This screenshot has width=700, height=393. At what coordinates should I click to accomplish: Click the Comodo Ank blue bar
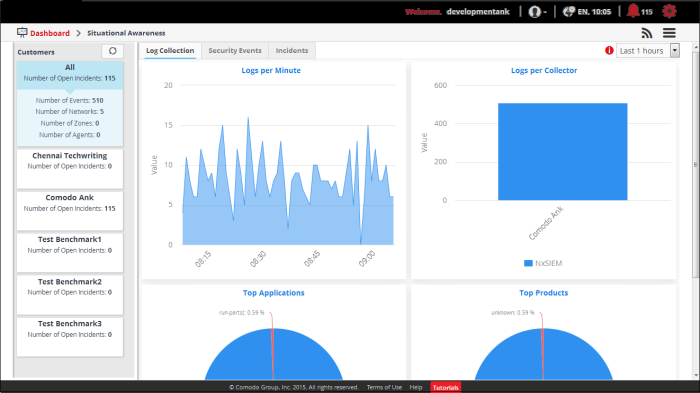click(x=562, y=151)
